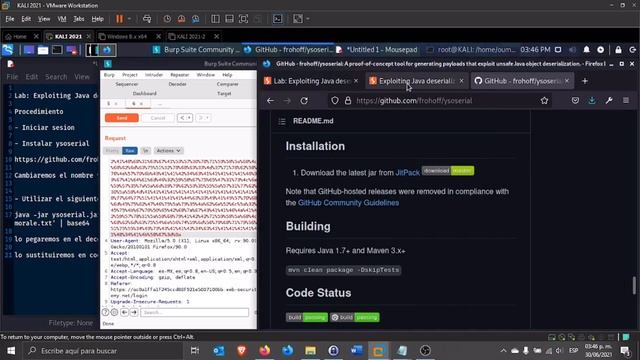
Task: Open Mousepad Search menu
Action: [x=56, y=77]
